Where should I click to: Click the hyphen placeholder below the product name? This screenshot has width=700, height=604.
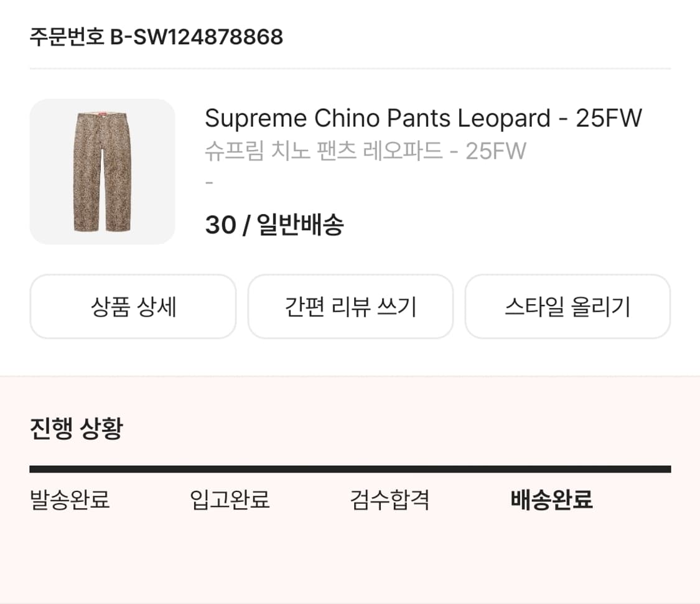coord(210,183)
